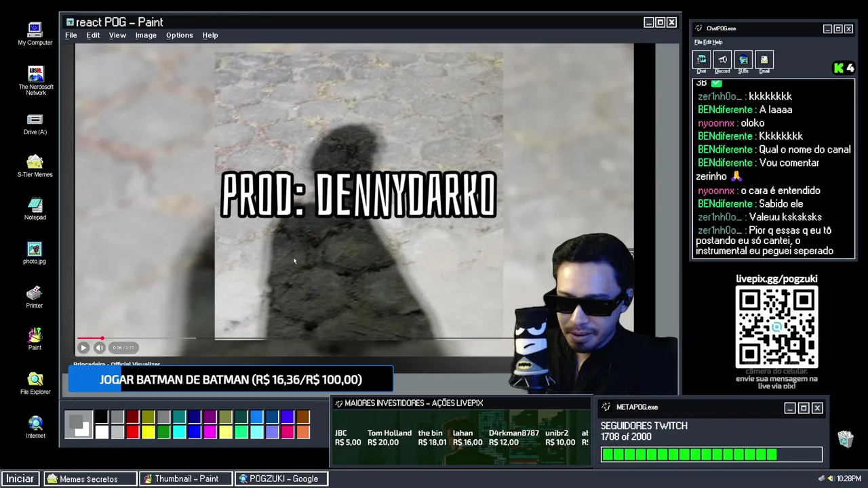Click the Chat icon in ChatPOG
Image resolution: width=868 pixels, height=488 pixels.
701,60
